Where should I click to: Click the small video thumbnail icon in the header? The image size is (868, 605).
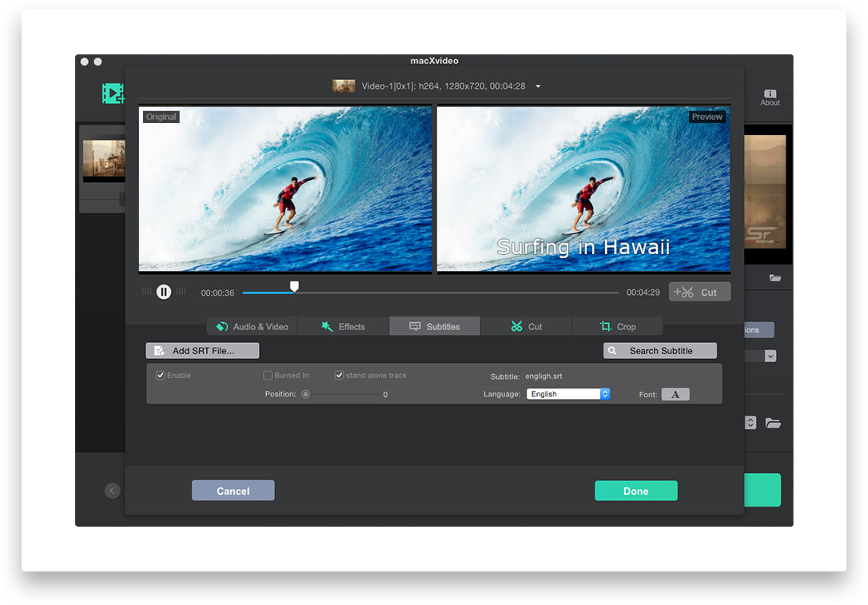coord(344,86)
